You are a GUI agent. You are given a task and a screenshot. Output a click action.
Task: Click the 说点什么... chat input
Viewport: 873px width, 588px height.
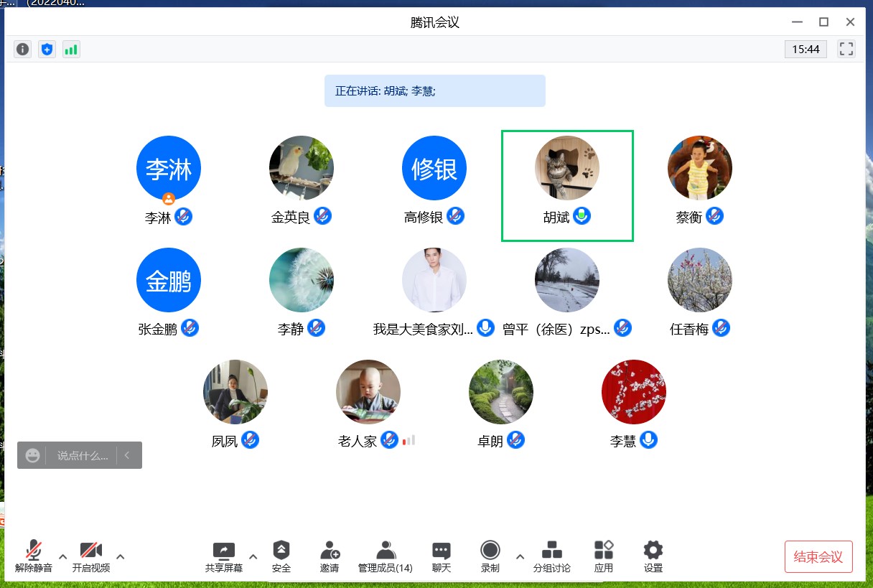83,455
